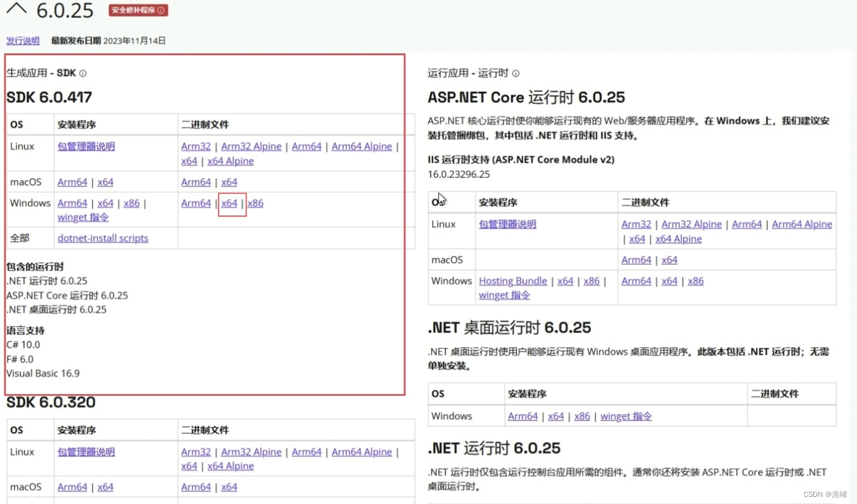857x504 pixels.
Task: Click macOS Arm64 installer link for SDK 6.0.417
Action: pos(72,183)
